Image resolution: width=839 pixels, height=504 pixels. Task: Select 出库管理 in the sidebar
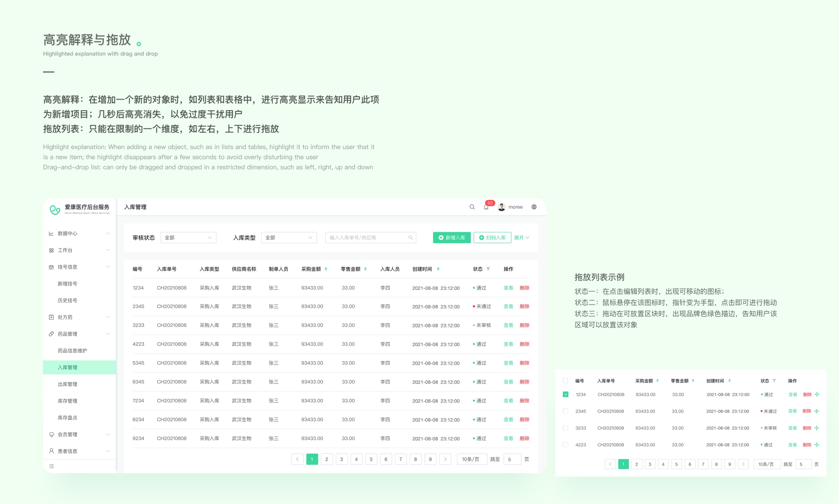pos(67,384)
